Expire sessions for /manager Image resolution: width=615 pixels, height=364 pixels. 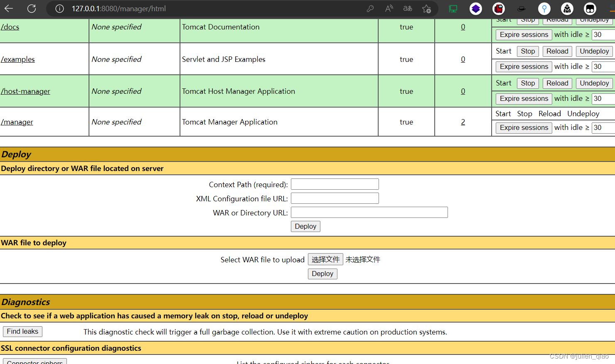click(x=524, y=127)
